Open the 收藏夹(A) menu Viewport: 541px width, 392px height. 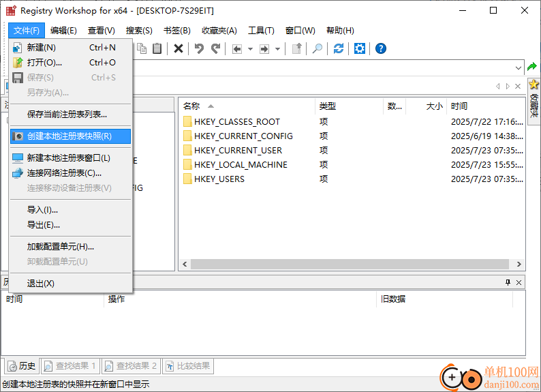click(219, 31)
